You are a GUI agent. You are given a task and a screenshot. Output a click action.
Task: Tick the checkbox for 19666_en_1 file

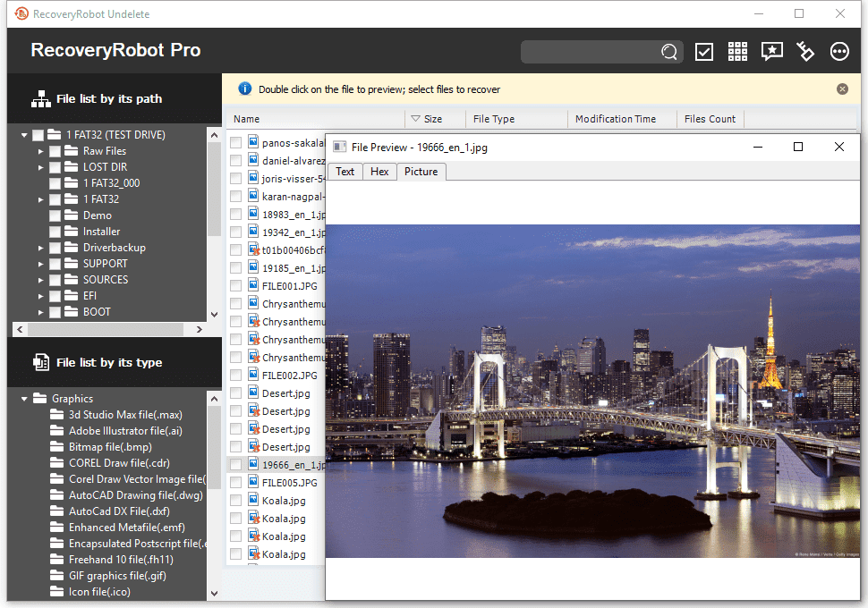tap(236, 465)
